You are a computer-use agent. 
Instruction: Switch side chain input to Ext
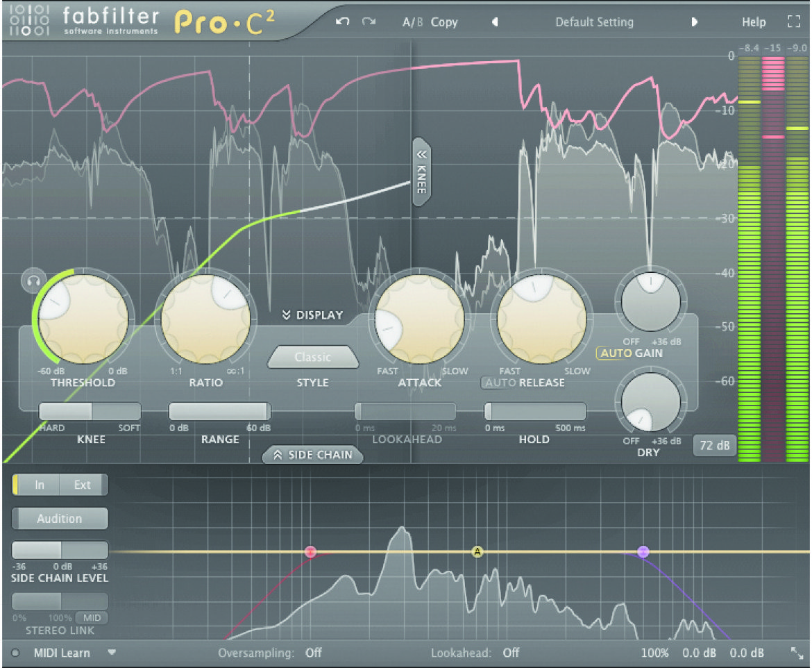[x=83, y=485]
